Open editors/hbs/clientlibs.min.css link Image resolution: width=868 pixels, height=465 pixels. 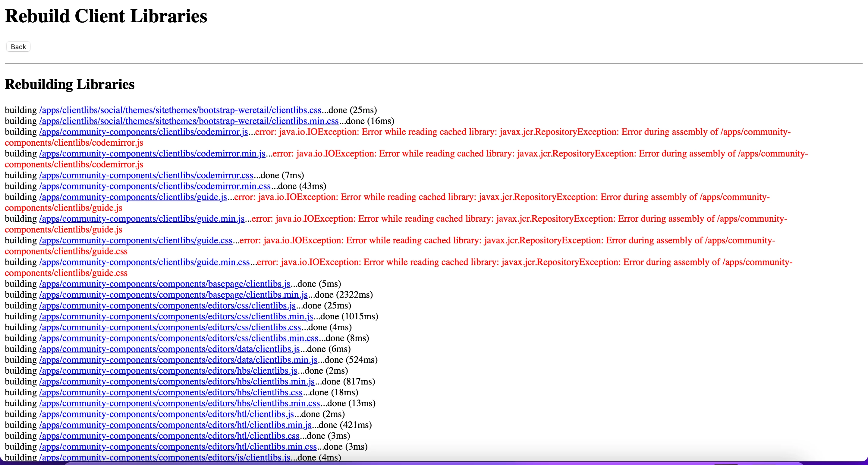(x=180, y=403)
